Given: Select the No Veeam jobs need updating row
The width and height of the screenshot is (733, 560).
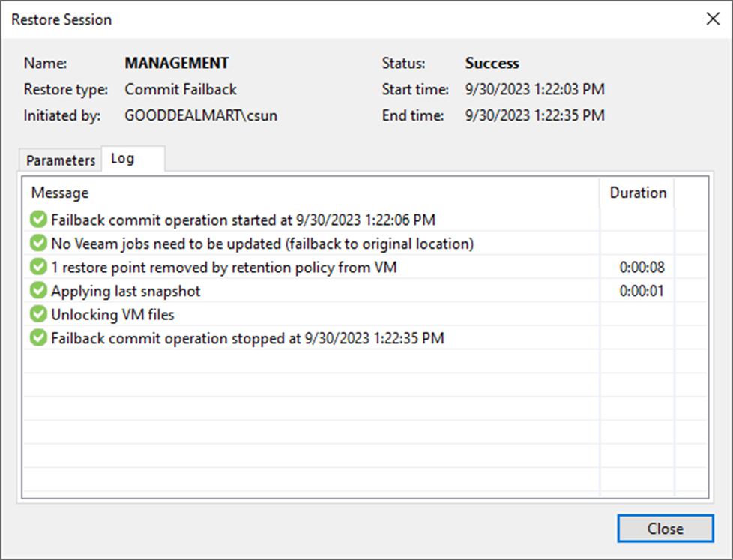Looking at the screenshot, I should pos(365,244).
